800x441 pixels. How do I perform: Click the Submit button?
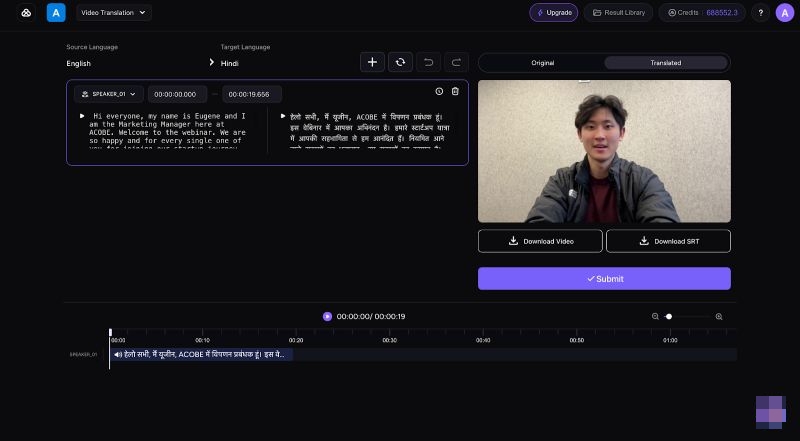604,279
